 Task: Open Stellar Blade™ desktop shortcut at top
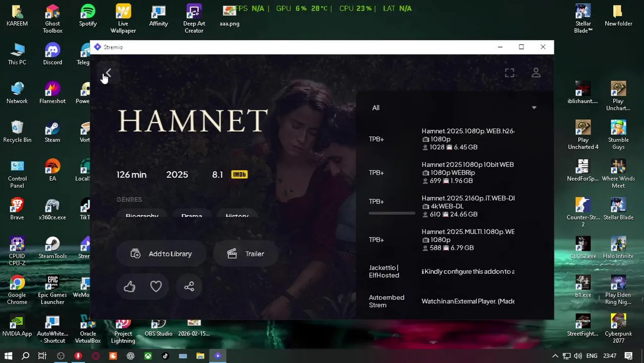[583, 19]
